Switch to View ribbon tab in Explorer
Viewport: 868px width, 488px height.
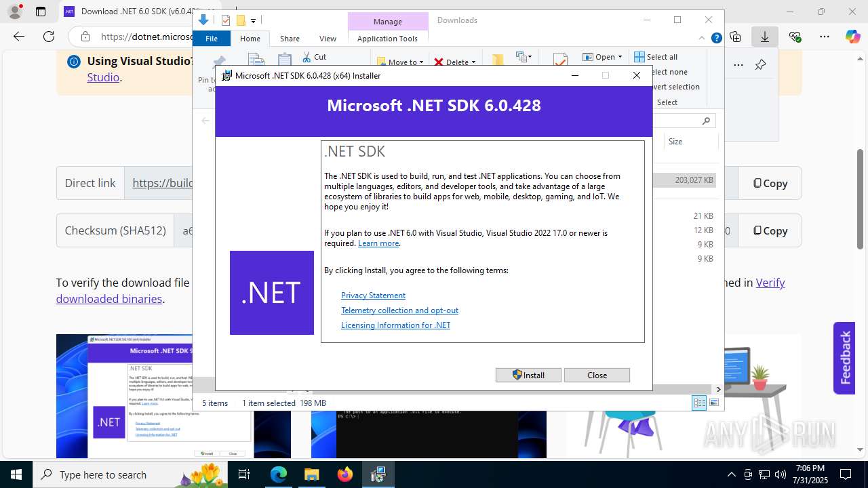click(328, 39)
